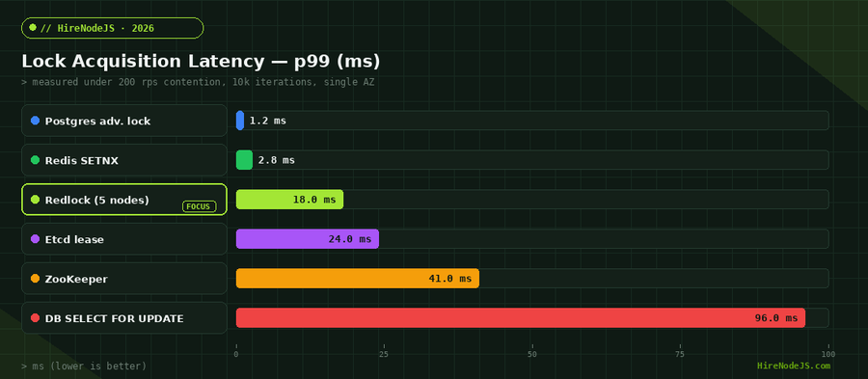Select the Etcd lease label
This screenshot has width=868, height=379.
[x=74, y=239]
